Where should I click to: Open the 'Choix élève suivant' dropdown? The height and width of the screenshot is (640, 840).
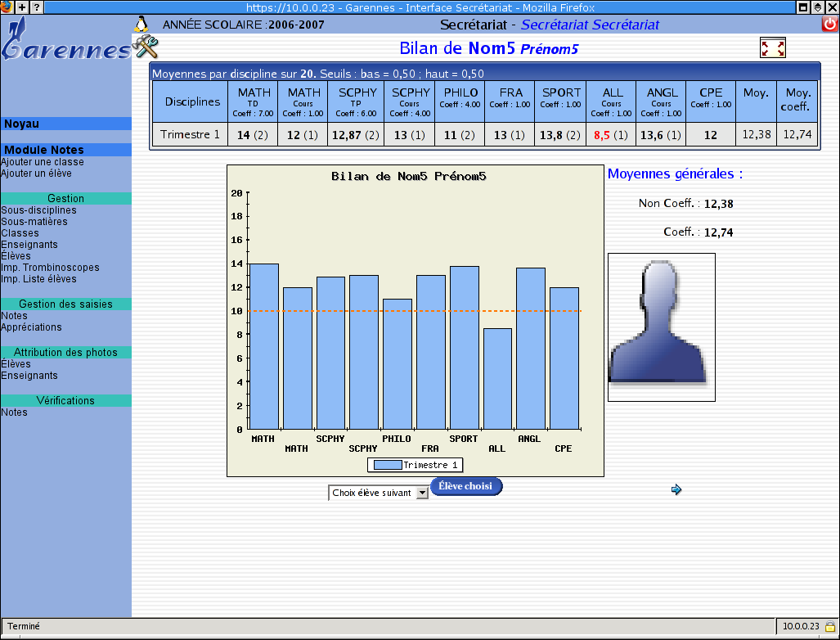(x=378, y=493)
